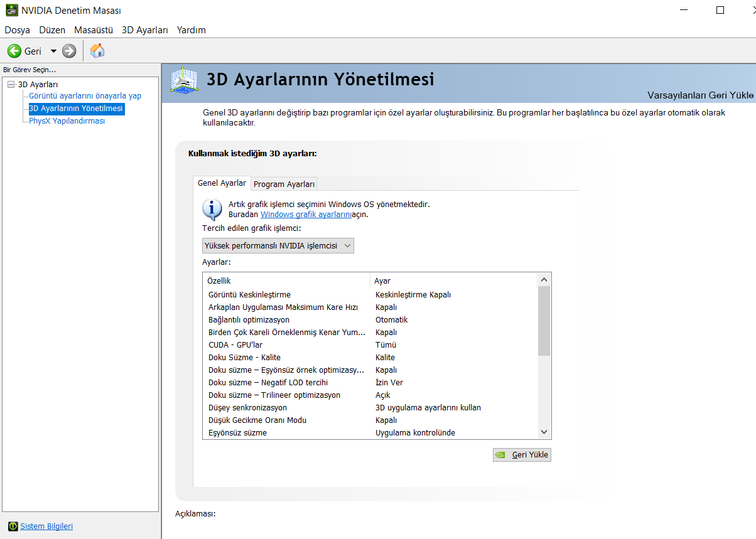
Task: Select CUDA - GPU'lar row
Action: pos(370,344)
